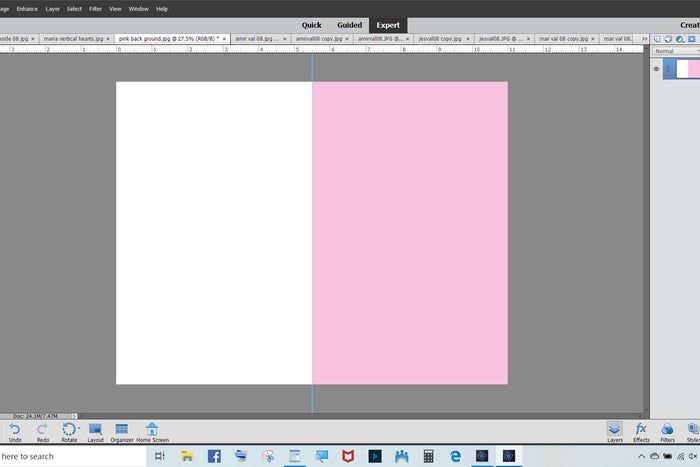The image size is (700, 467).
Task: Click the Guided mode button
Action: tap(349, 24)
